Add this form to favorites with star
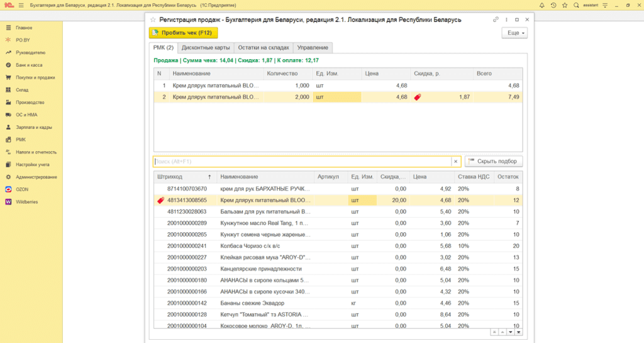This screenshot has height=343, width=644. click(x=153, y=20)
